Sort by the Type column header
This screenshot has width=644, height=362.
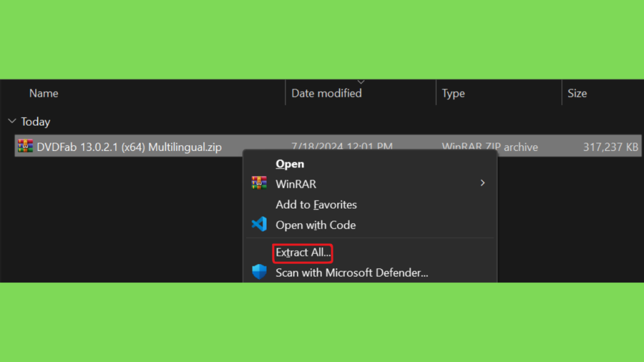pyautogui.click(x=453, y=93)
